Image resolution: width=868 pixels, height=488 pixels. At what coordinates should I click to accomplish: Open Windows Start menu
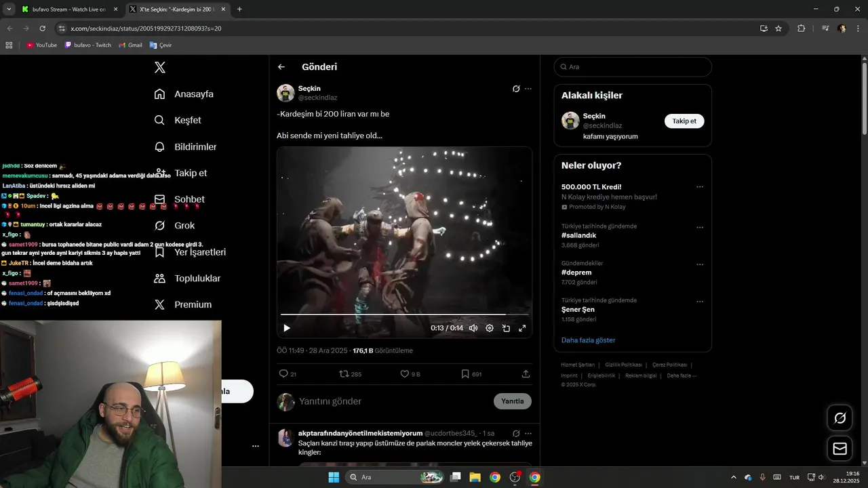334,477
